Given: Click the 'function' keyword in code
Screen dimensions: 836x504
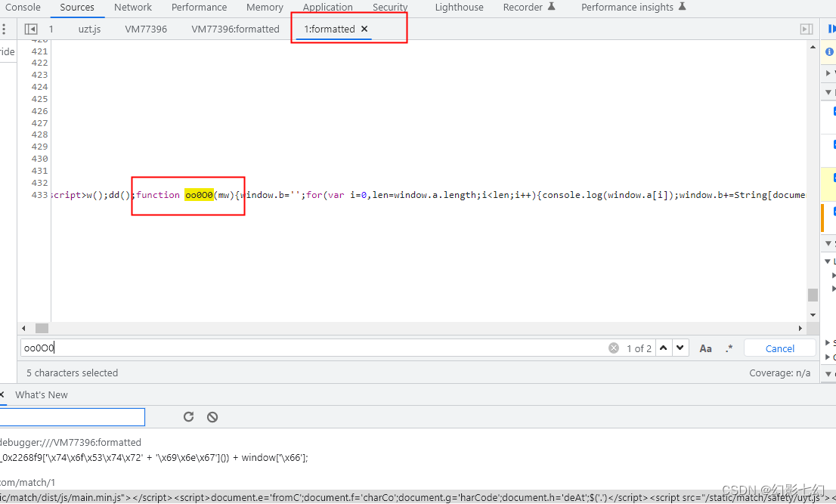Looking at the screenshot, I should 158,195.
